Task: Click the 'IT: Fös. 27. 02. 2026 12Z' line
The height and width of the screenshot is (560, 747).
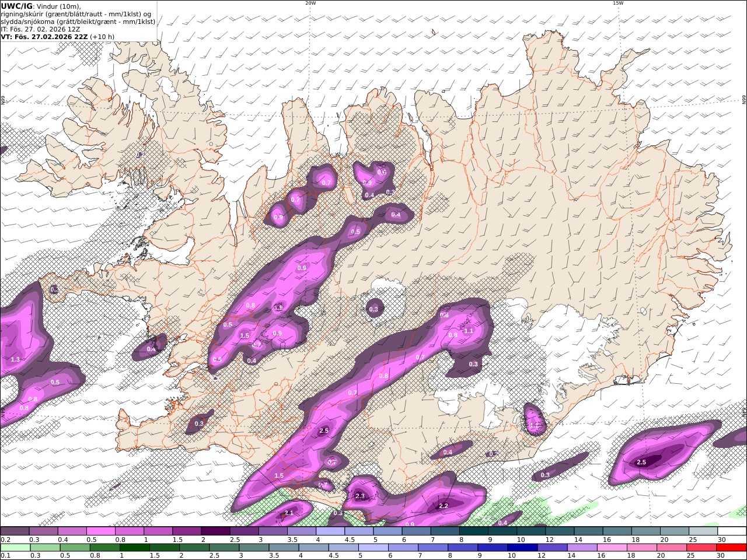Action: tap(40, 29)
